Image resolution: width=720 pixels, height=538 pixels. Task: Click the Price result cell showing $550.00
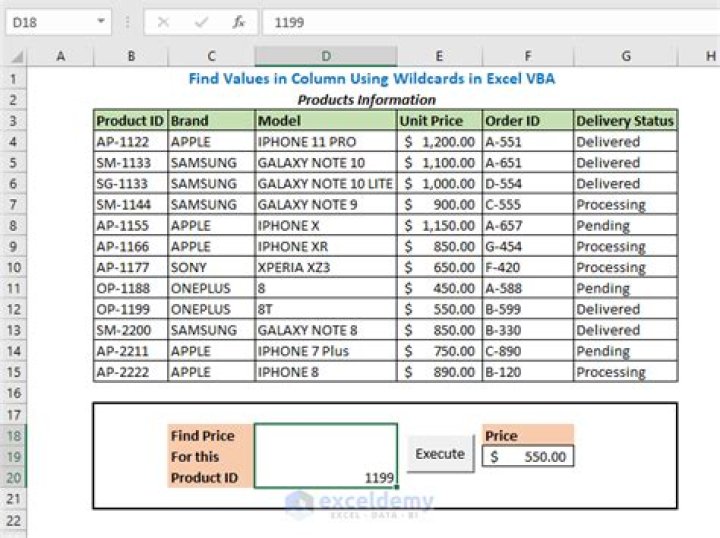pyautogui.click(x=528, y=457)
